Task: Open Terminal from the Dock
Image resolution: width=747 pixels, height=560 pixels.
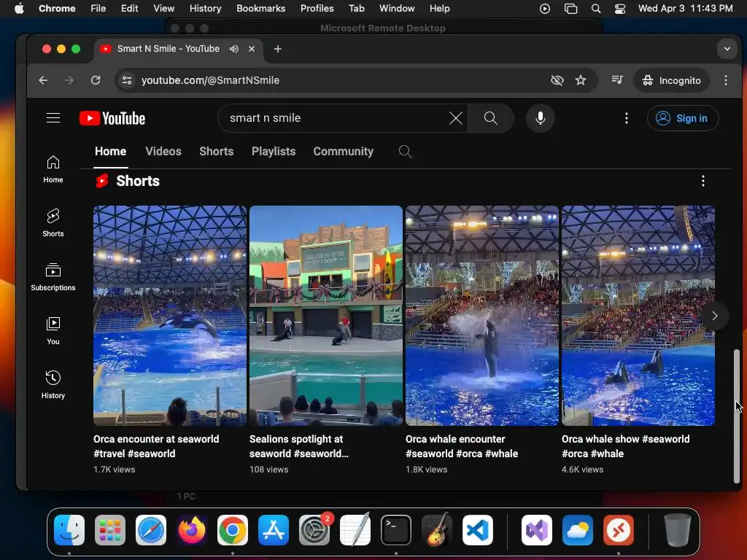Action: click(396, 530)
